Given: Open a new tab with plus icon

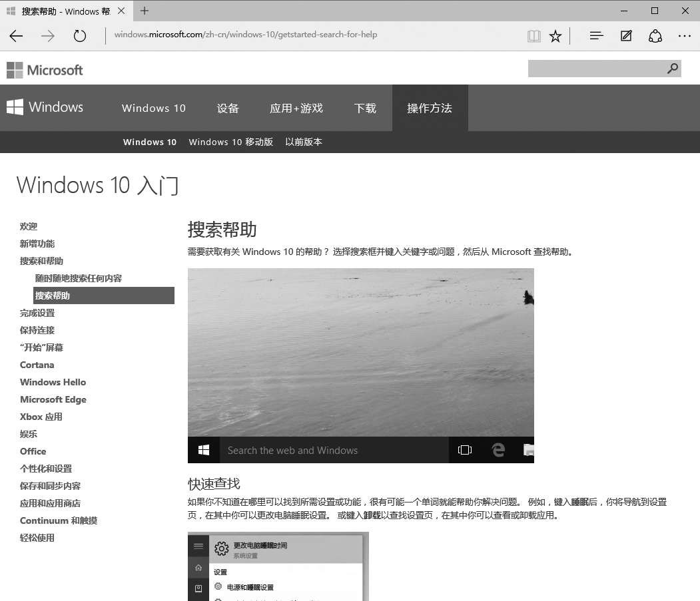Looking at the screenshot, I should click(145, 11).
